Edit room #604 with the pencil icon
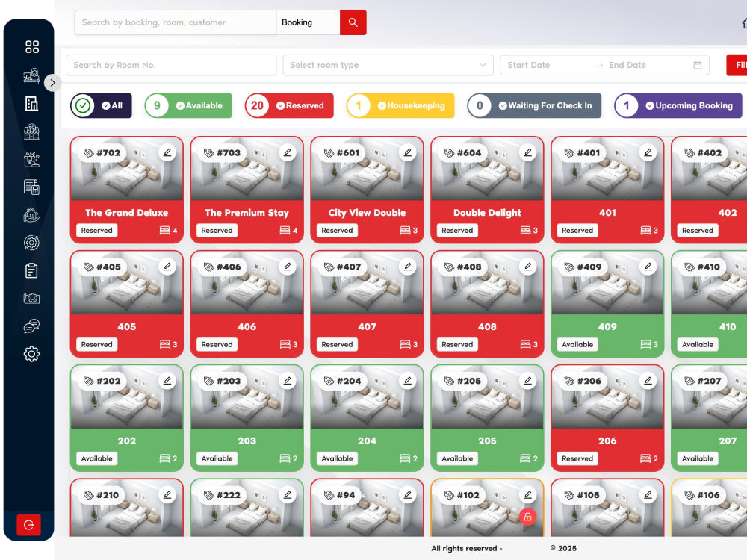 coord(528,152)
